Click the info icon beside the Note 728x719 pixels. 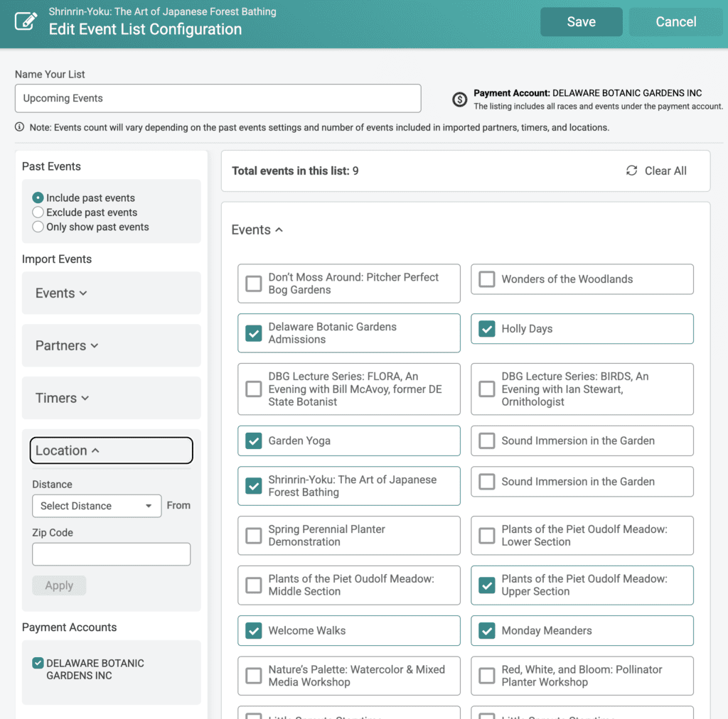pyautogui.click(x=19, y=127)
